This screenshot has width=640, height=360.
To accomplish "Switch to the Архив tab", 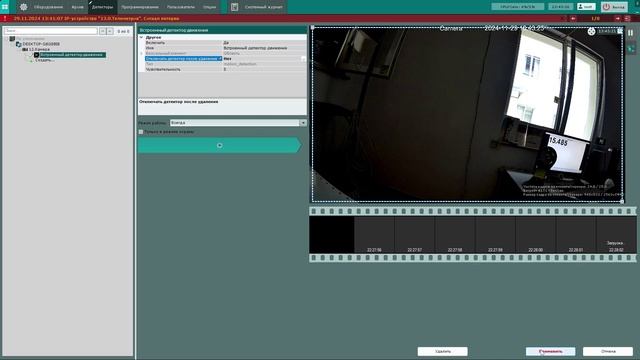I will click(77, 7).
